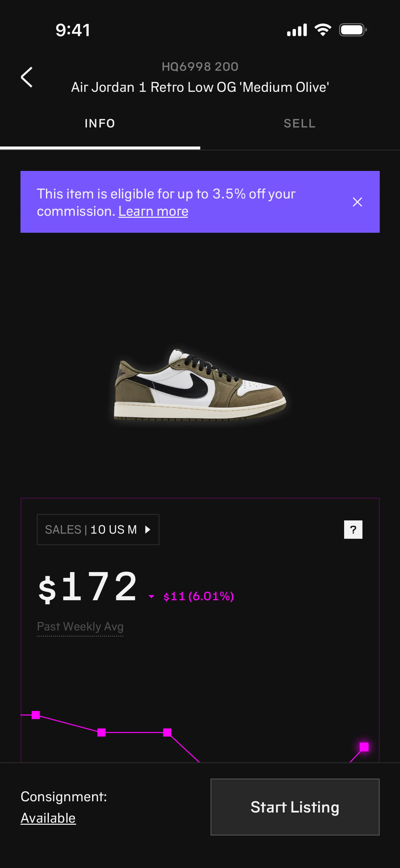Switch to the SELL tab

tap(300, 124)
